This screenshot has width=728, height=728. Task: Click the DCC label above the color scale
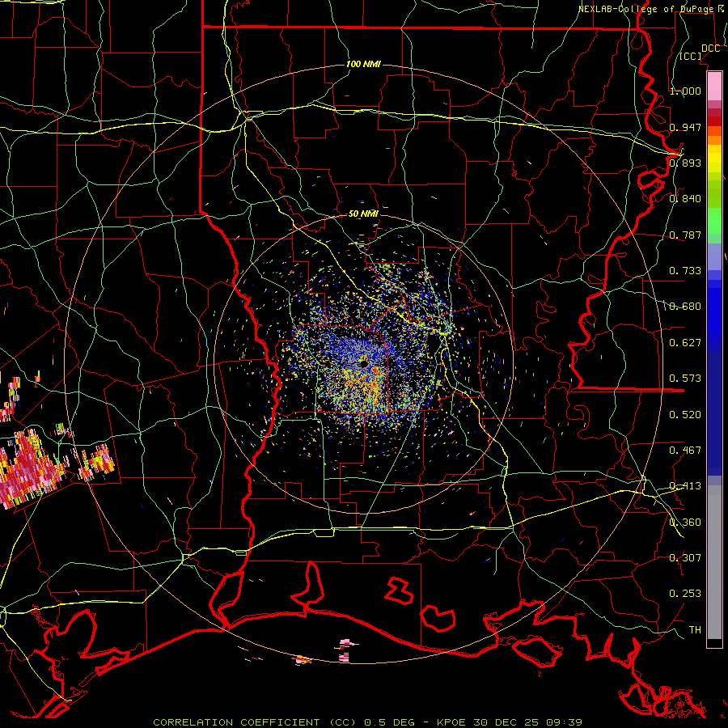coord(710,49)
